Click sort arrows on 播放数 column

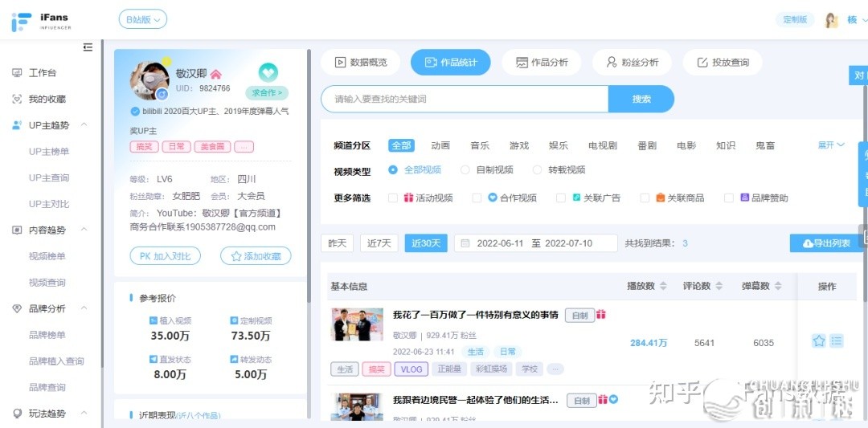click(662, 286)
